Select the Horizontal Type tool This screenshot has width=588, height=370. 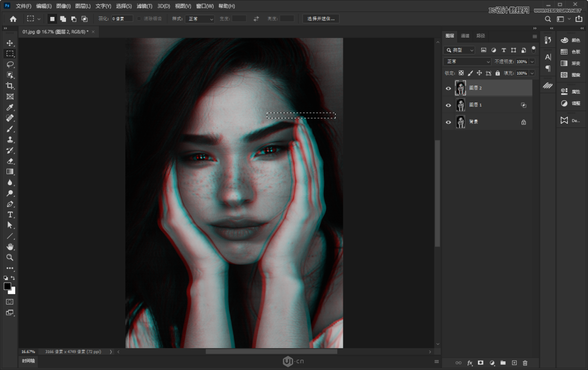pyautogui.click(x=10, y=215)
